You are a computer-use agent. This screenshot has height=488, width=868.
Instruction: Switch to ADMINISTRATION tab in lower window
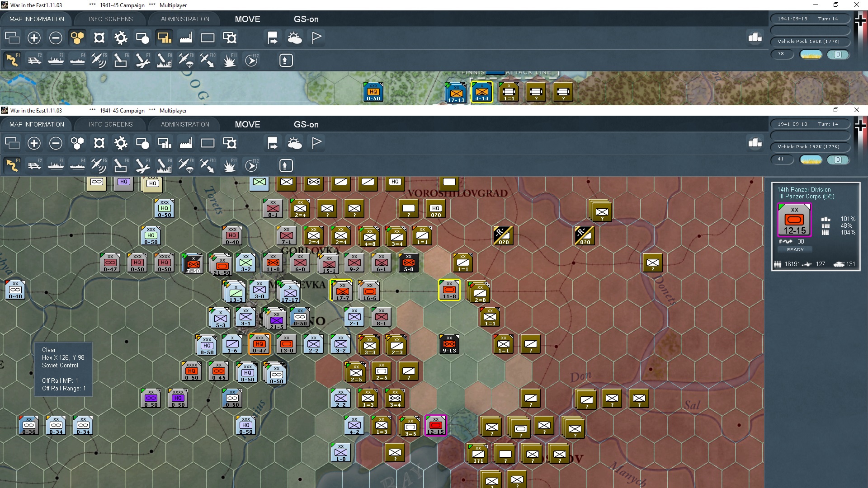[185, 124]
